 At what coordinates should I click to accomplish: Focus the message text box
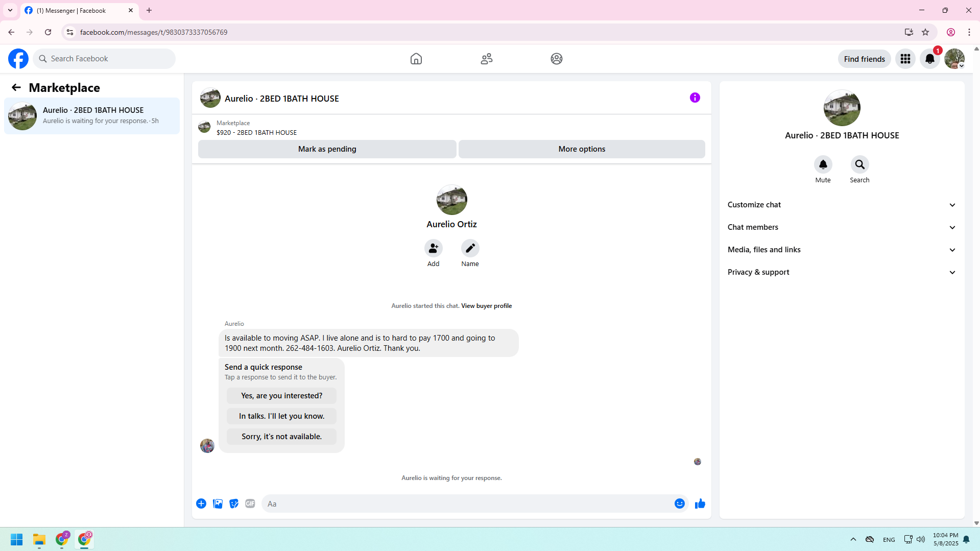click(x=468, y=504)
